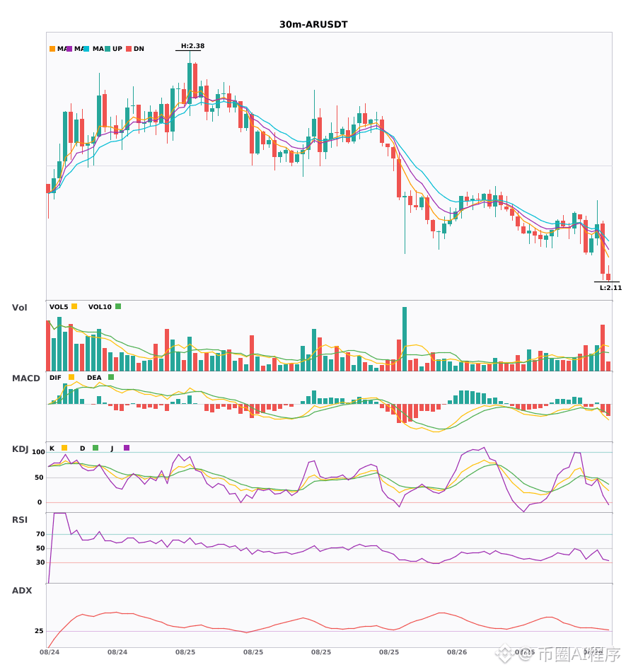Click the 70 axis value in RSI
Image resolution: width=626 pixels, height=672 pixels.
(x=40, y=534)
